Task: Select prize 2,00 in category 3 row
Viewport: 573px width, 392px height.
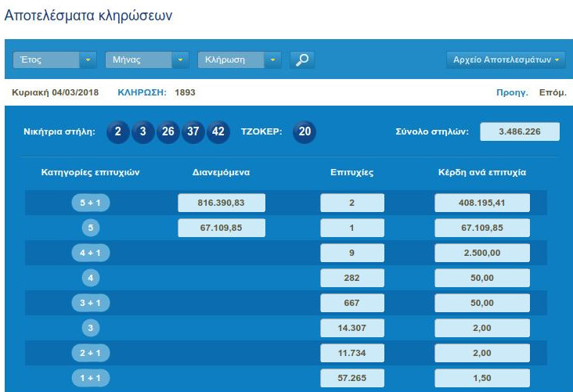Action: (482, 328)
